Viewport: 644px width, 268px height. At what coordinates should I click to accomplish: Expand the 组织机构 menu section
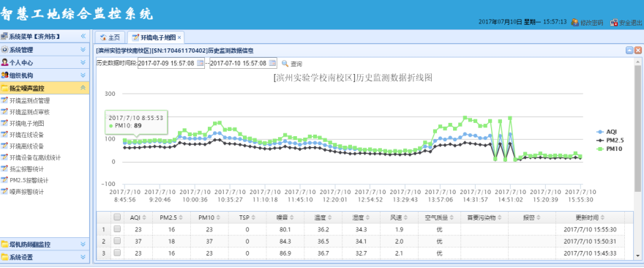pyautogui.click(x=83, y=75)
